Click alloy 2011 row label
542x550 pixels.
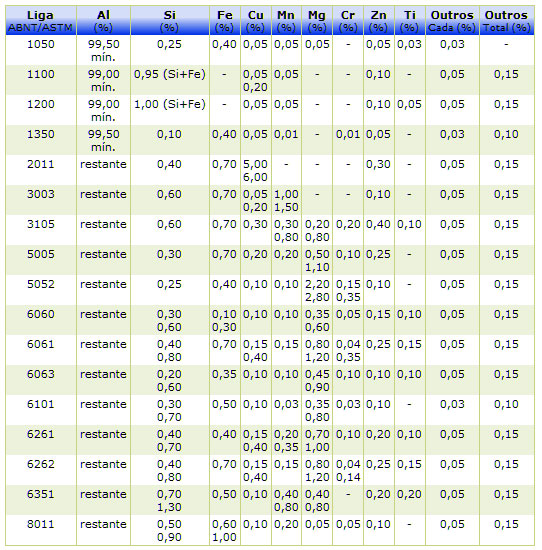pyautogui.click(x=41, y=164)
